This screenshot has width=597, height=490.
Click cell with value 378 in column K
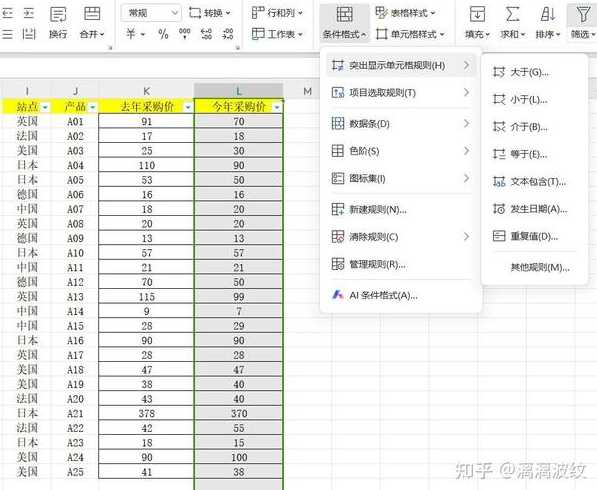146,413
